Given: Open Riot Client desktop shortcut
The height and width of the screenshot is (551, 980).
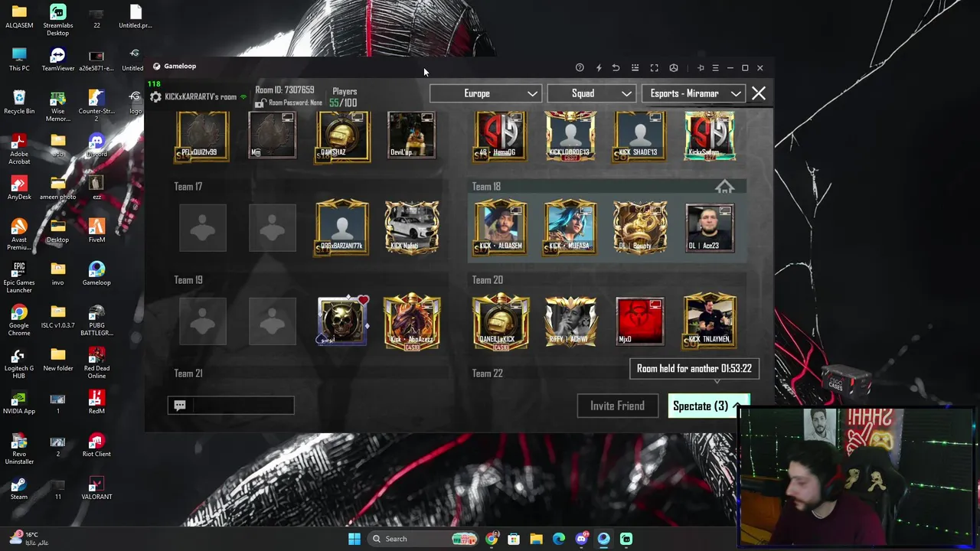Looking at the screenshot, I should (96, 445).
